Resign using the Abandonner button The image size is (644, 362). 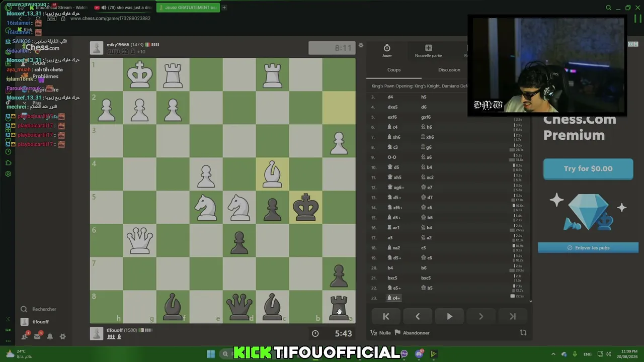(x=412, y=333)
